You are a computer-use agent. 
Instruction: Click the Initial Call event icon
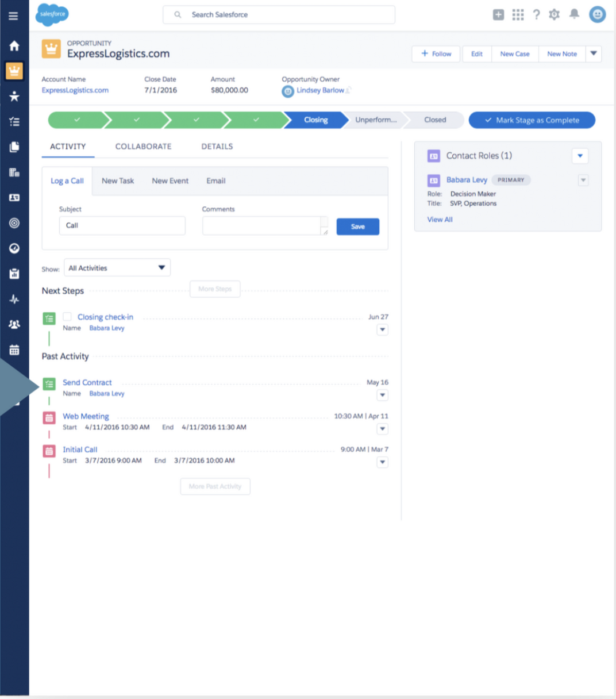[49, 451]
